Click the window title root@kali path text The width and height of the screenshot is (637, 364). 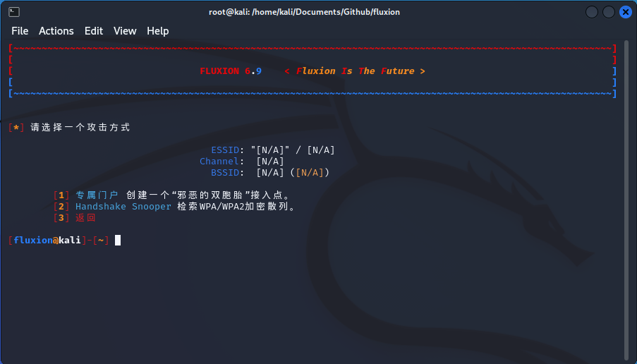(304, 12)
